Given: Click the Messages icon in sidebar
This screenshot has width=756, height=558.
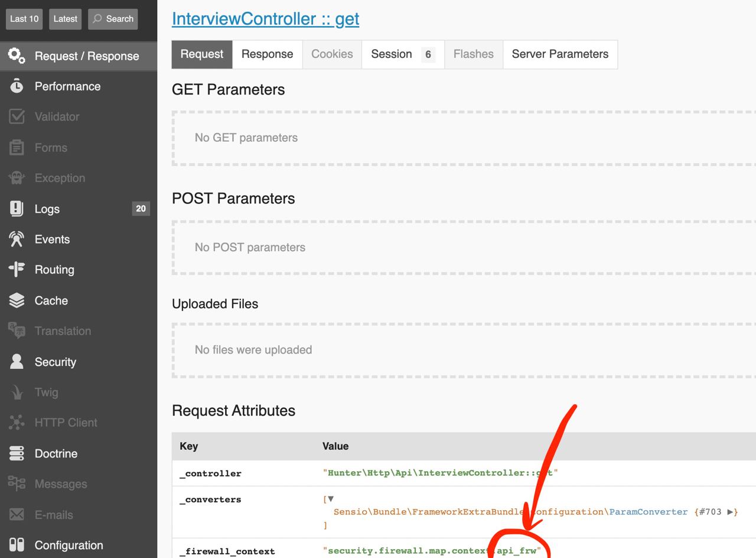Looking at the screenshot, I should pos(17,484).
